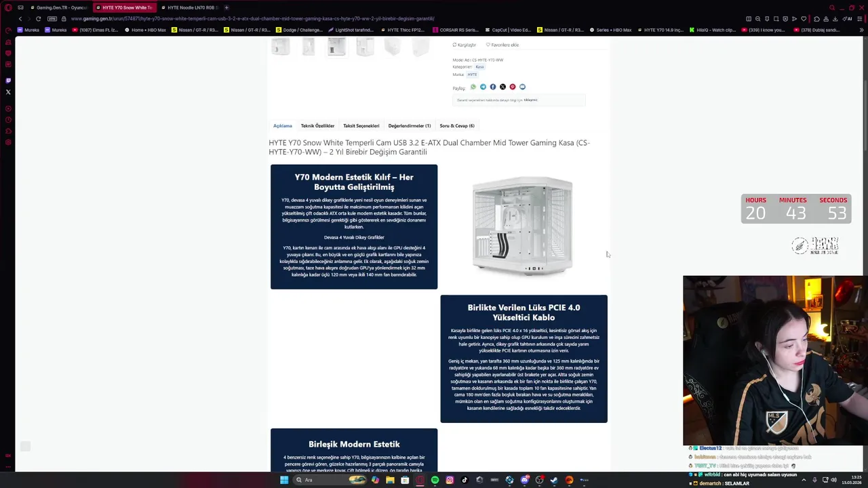
Task: Add page to bookmarks heart icon
Action: (x=804, y=19)
